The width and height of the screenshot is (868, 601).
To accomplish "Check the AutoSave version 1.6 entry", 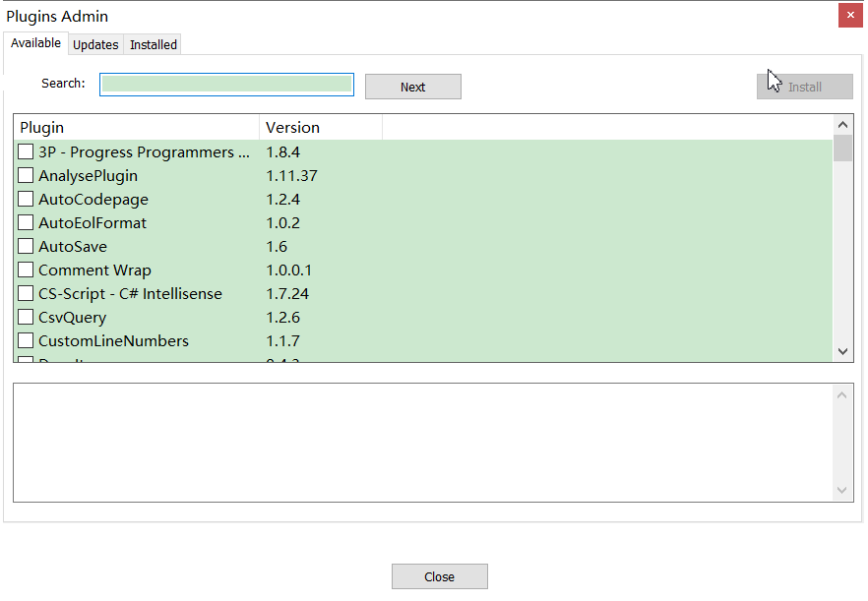I will (25, 246).
